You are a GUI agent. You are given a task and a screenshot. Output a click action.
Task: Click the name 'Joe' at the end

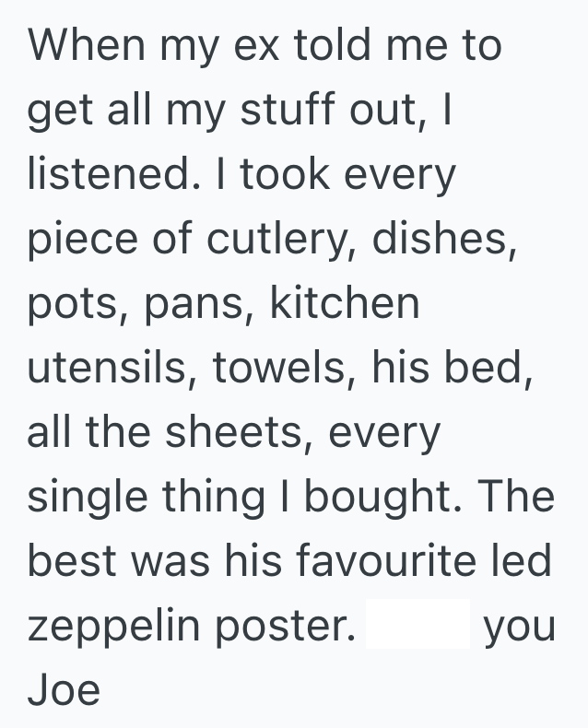(x=64, y=689)
